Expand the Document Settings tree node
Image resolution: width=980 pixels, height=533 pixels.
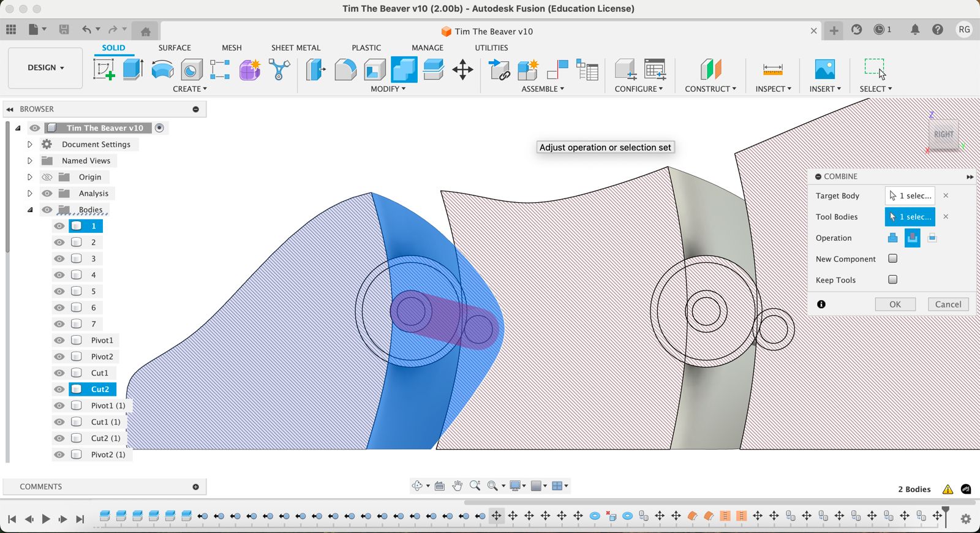coord(29,145)
